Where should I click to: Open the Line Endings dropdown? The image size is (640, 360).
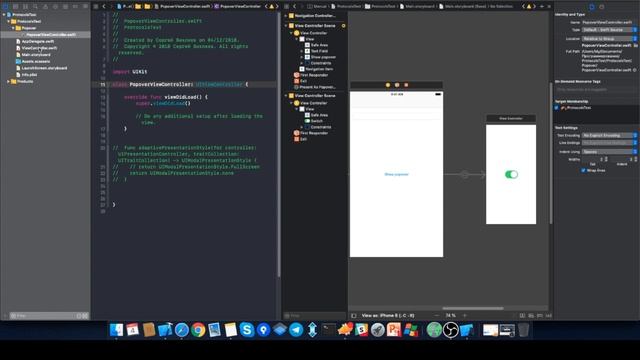[609, 143]
